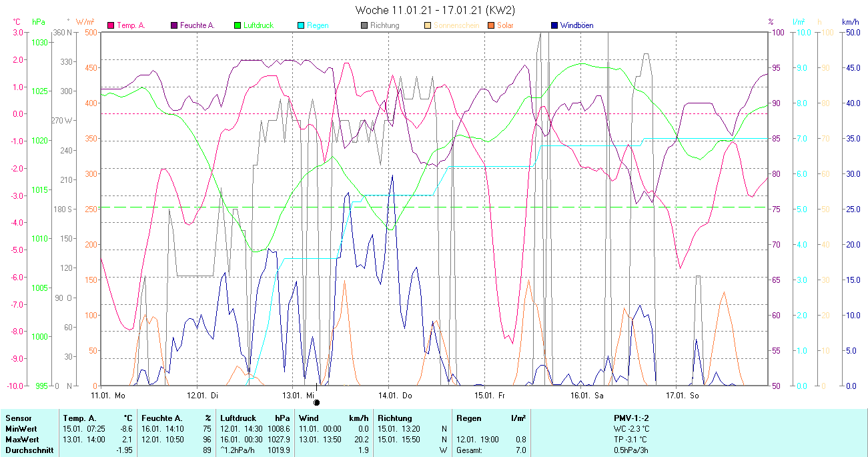868x457 pixels.
Task: Click the chart title "Woche 11.01.21 - 17.01.21 (KW2)"
Action: click(x=435, y=10)
